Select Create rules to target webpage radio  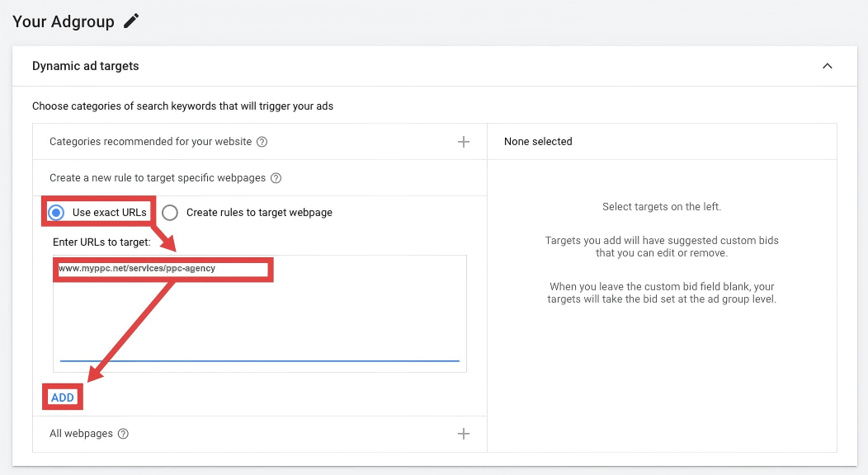170,213
